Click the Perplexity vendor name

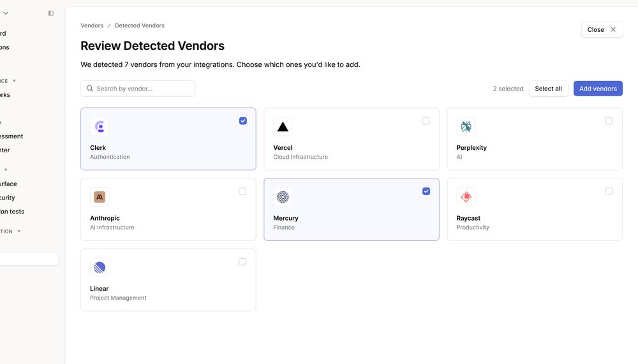(x=471, y=148)
